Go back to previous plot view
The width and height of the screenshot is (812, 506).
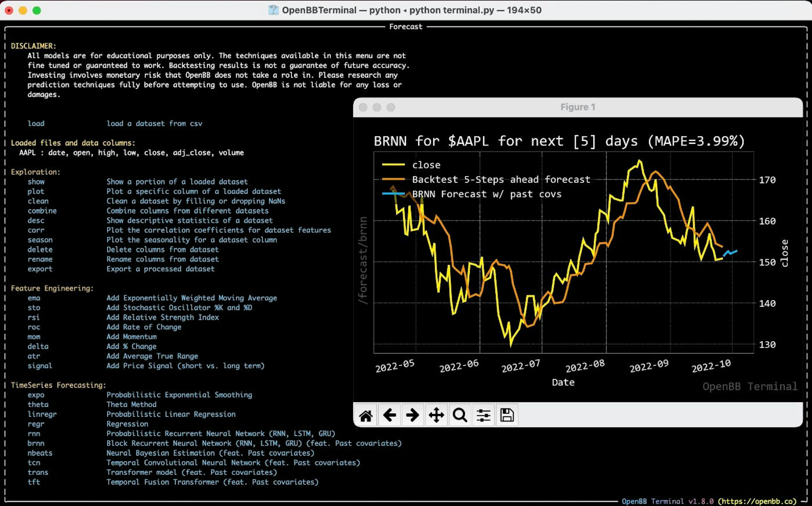[389, 415]
